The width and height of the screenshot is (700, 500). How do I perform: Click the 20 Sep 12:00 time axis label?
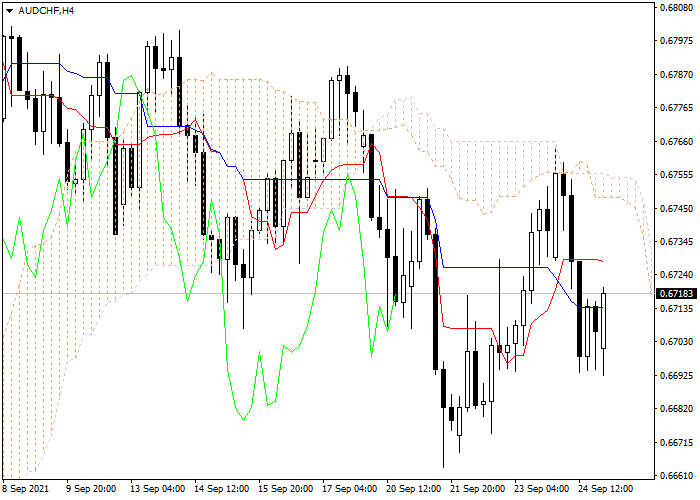(415, 489)
